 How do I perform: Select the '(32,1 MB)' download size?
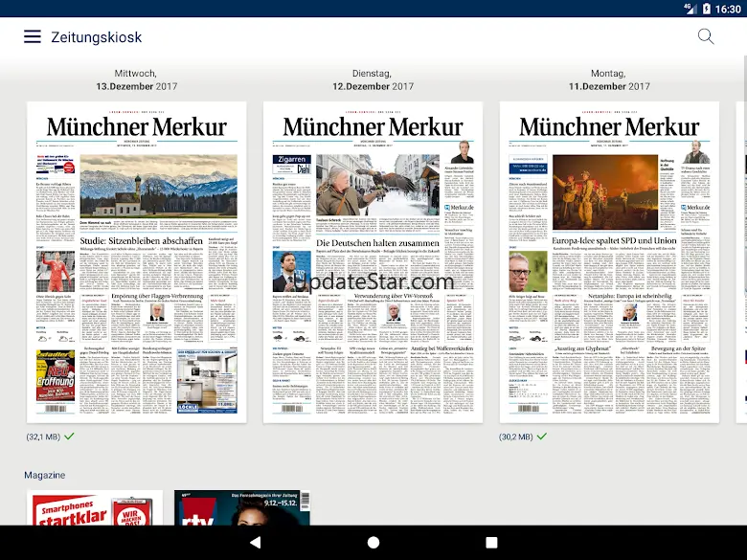tap(43, 437)
